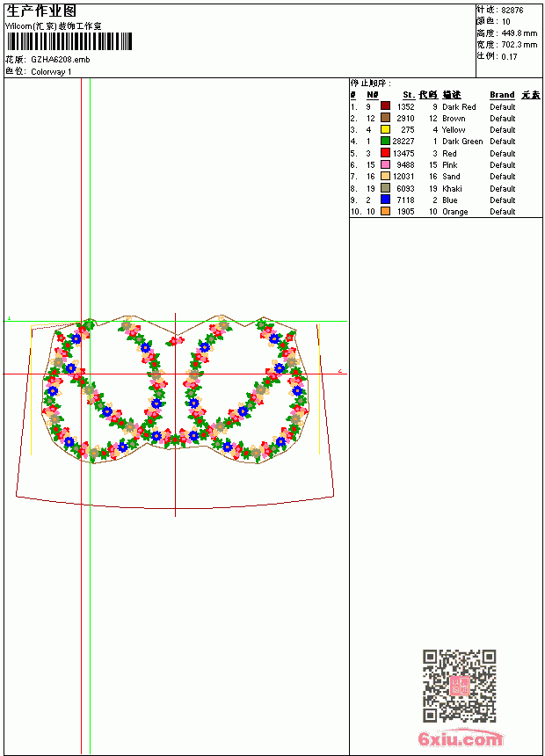The image size is (545, 756).
Task: Click stitch count 12031 for Sand
Action: [x=403, y=177]
